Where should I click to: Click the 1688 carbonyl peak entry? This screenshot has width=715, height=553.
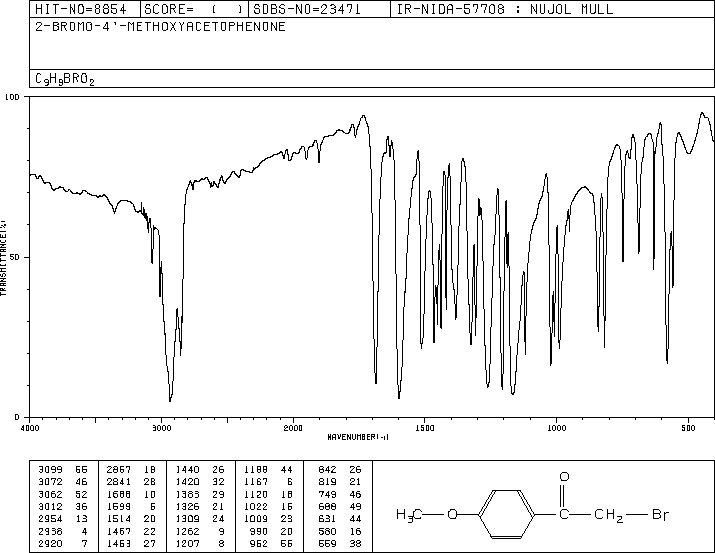(131, 494)
